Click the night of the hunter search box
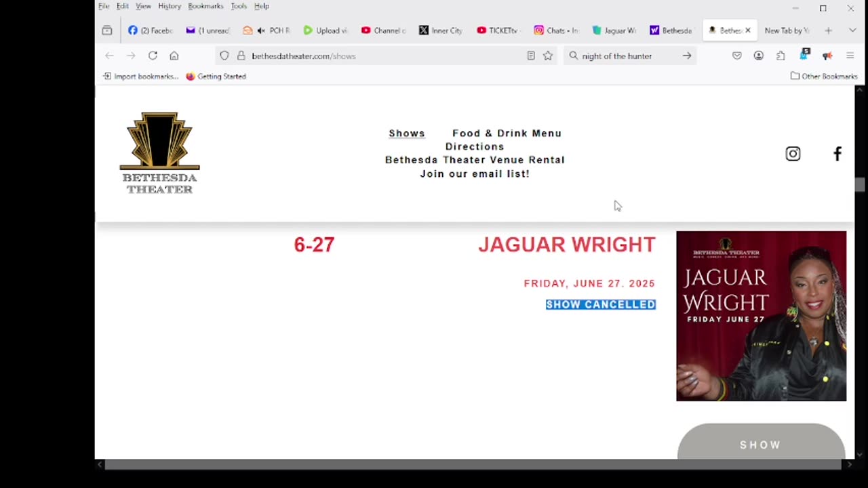The image size is (868, 488). tap(629, 56)
